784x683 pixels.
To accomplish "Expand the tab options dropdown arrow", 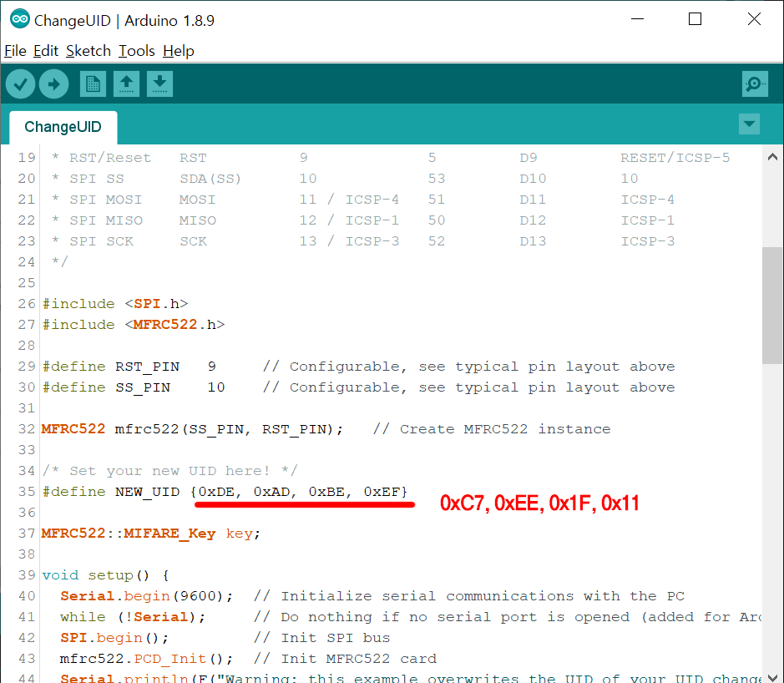I will [749, 124].
